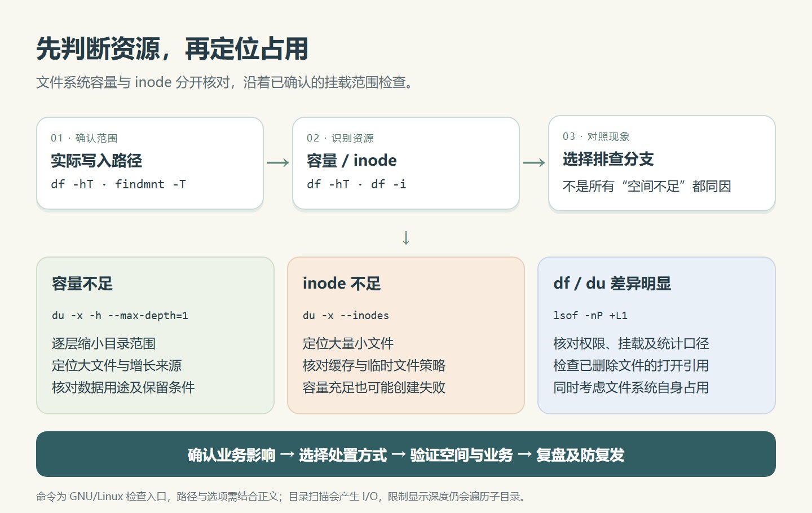Click 验证空间与业务 in the dark banner
The width and height of the screenshot is (812, 513).
pos(461,455)
